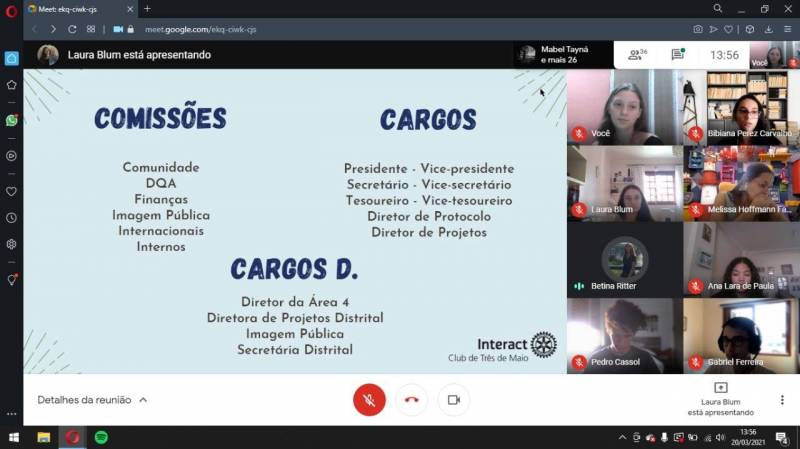Expand Detalhes da reunião panel
The height and width of the screenshot is (449, 800).
click(x=92, y=400)
